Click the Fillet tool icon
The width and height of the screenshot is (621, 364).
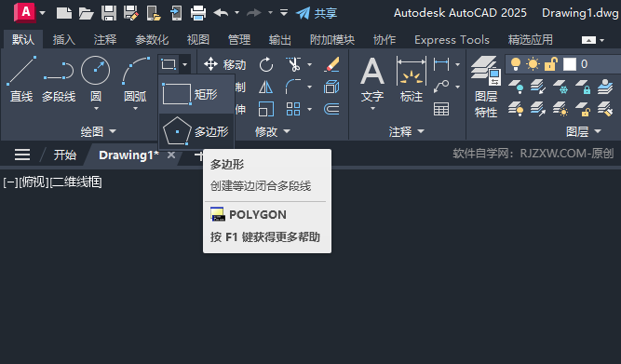[293, 87]
